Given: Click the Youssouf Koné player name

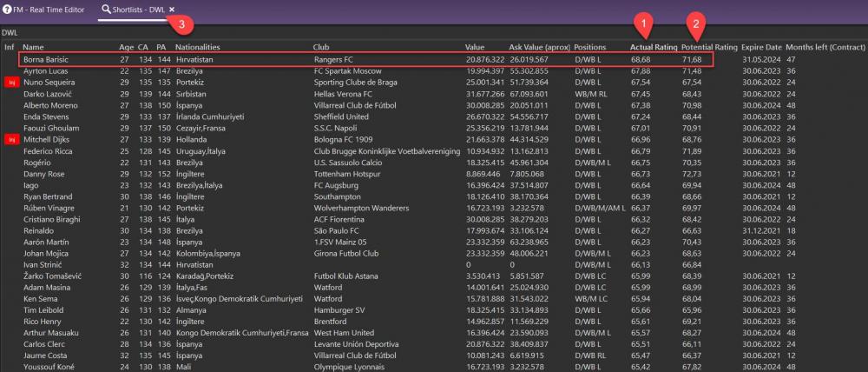Looking at the screenshot, I should click(x=50, y=366).
